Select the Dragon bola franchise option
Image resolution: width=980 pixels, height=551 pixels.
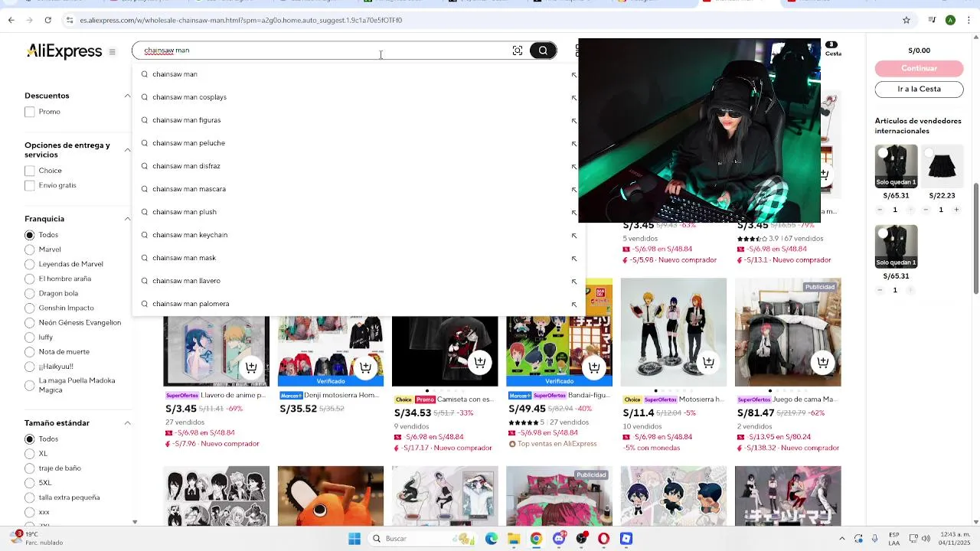click(x=29, y=293)
